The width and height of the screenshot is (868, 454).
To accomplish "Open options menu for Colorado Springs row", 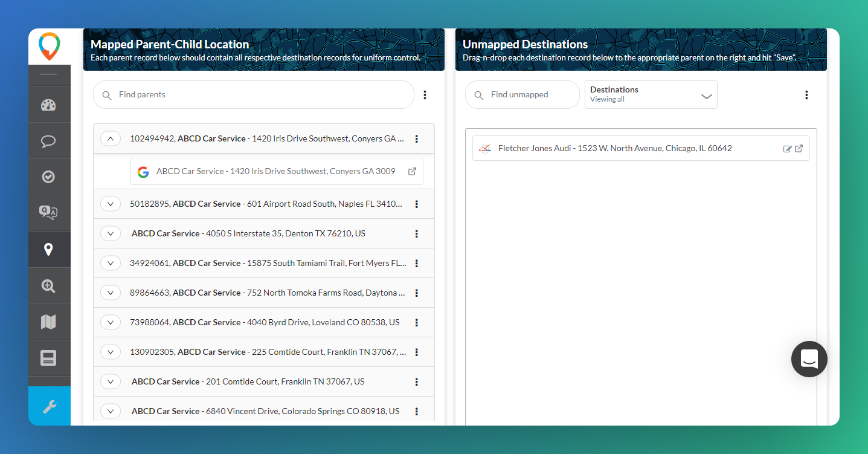I will (417, 412).
